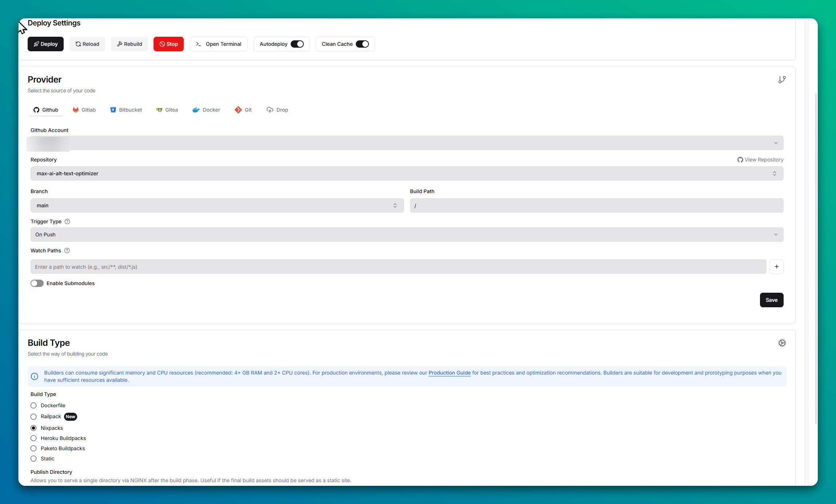Screen dimensions: 836x504
Task: Open the branch view icon in Provider header
Action: click(782, 79)
